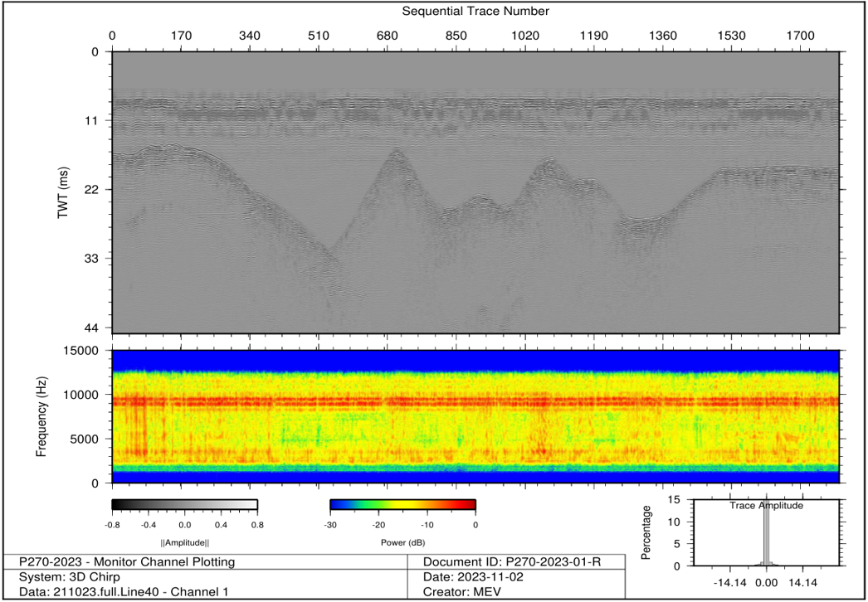The height and width of the screenshot is (602, 868).
Task: Click the Date 2023-11-02 field
Action: [x=473, y=577]
